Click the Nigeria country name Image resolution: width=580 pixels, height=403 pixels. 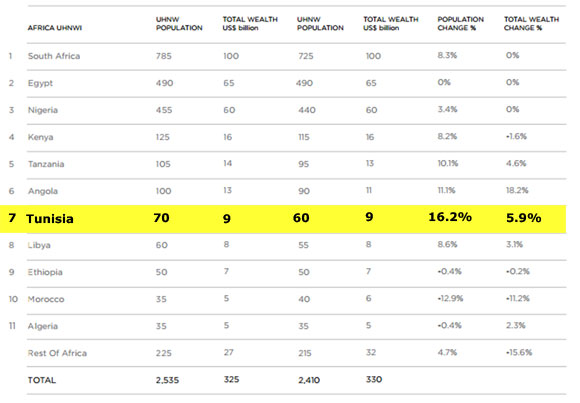pyautogui.click(x=43, y=110)
